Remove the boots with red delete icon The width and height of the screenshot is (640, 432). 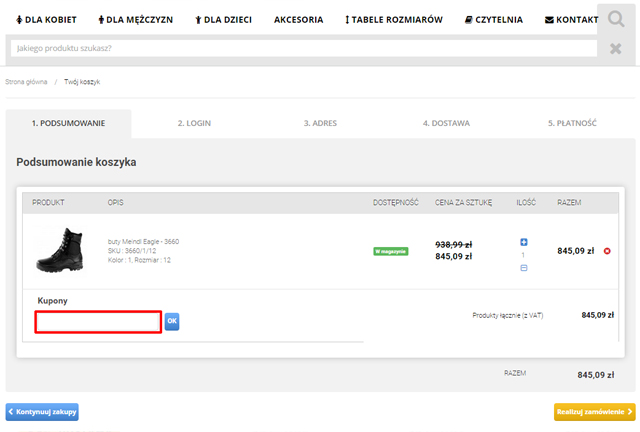(607, 251)
